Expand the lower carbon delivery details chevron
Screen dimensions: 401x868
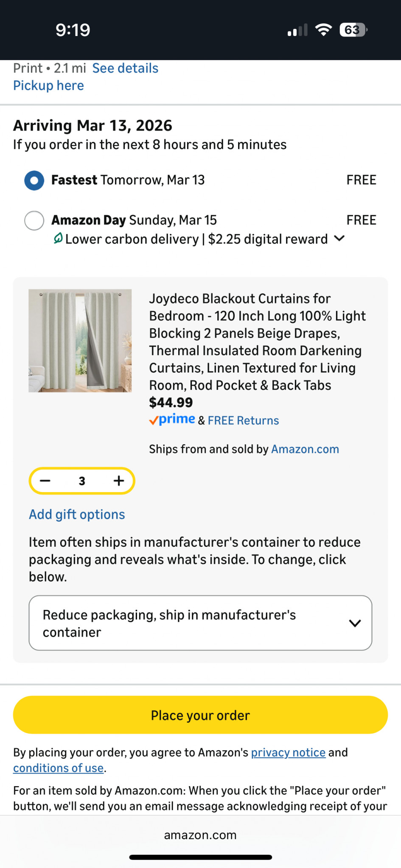(x=339, y=238)
